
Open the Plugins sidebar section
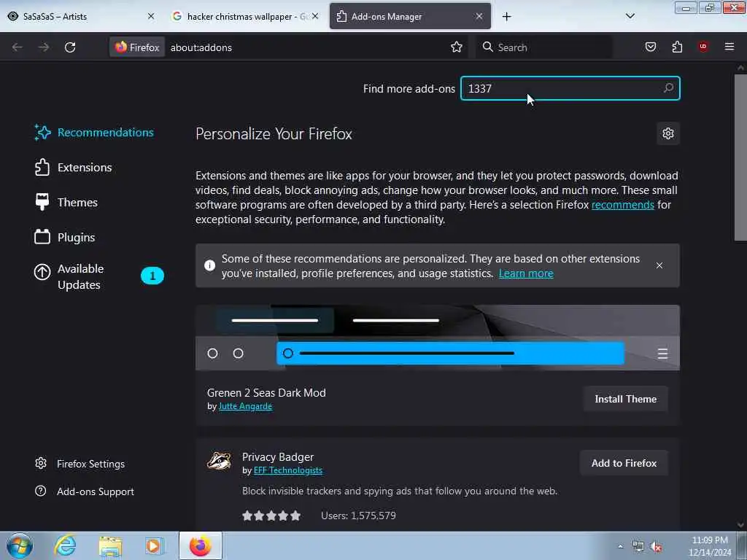pyautogui.click(x=65, y=237)
